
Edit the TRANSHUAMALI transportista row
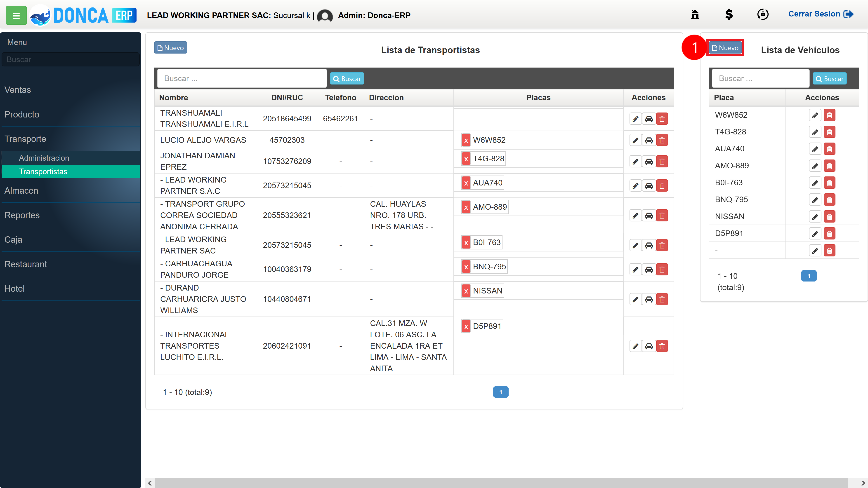coord(635,119)
